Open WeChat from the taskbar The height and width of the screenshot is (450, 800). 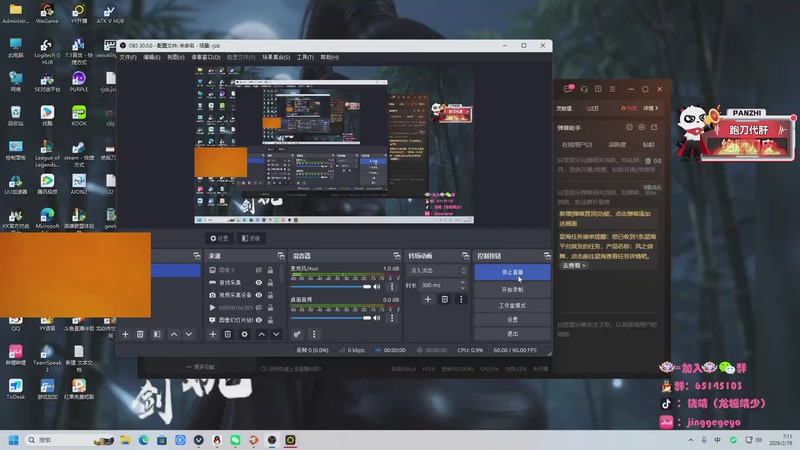click(x=235, y=440)
